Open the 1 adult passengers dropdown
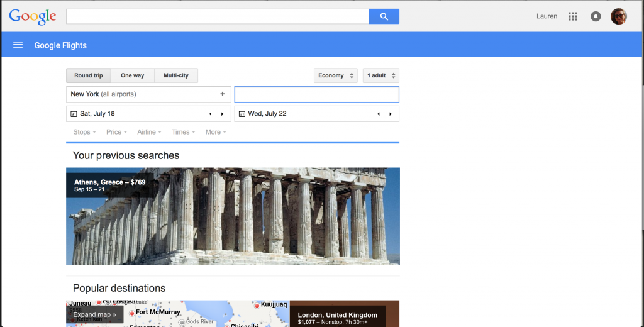The height and width of the screenshot is (327, 644). [380, 75]
